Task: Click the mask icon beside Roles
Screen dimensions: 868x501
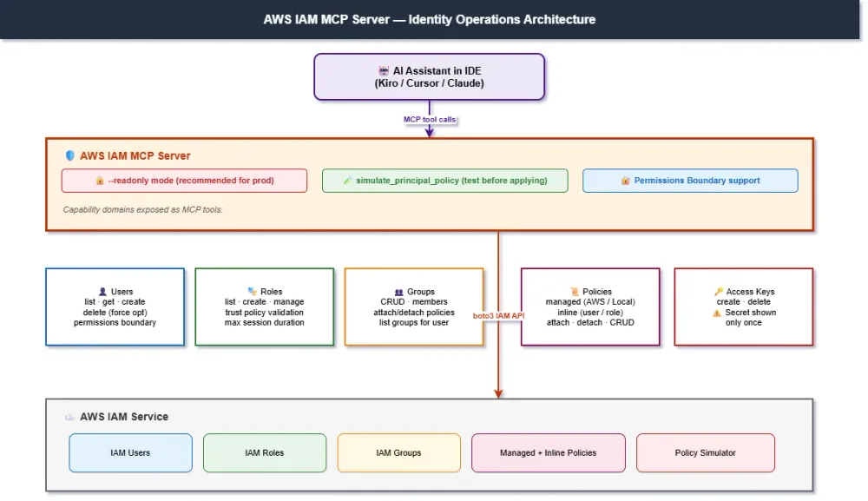Action: point(253,291)
